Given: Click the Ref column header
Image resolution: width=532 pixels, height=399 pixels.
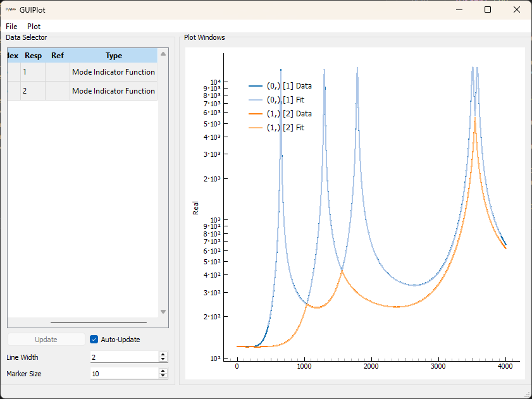Looking at the screenshot, I should pos(58,56).
